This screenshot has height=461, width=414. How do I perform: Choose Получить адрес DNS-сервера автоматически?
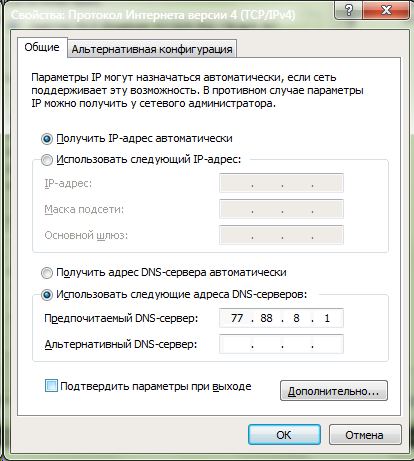click(47, 273)
